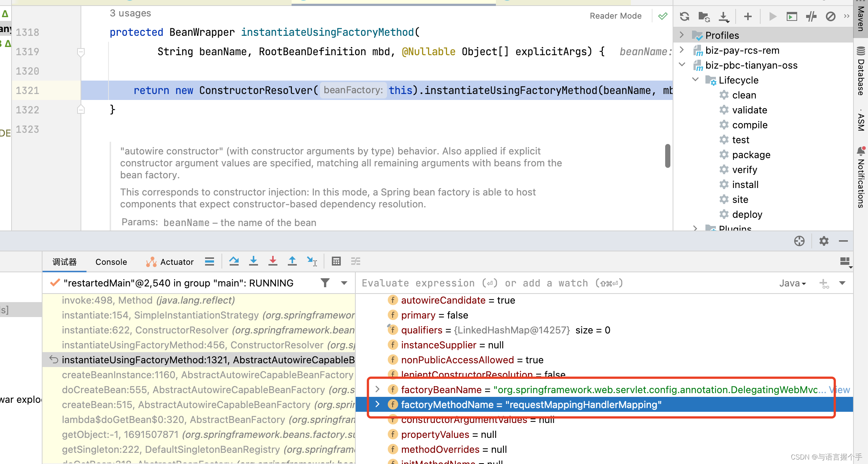Viewport: 868px width, 464px height.
Task: Select frame createBeanInstance:1160
Action: click(x=199, y=375)
